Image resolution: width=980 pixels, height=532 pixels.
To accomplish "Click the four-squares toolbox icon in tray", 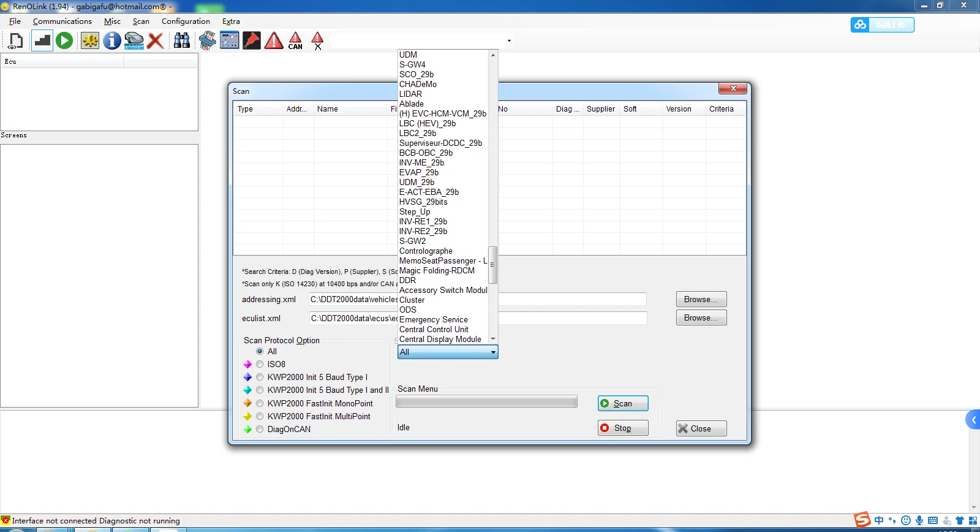I will (973, 520).
